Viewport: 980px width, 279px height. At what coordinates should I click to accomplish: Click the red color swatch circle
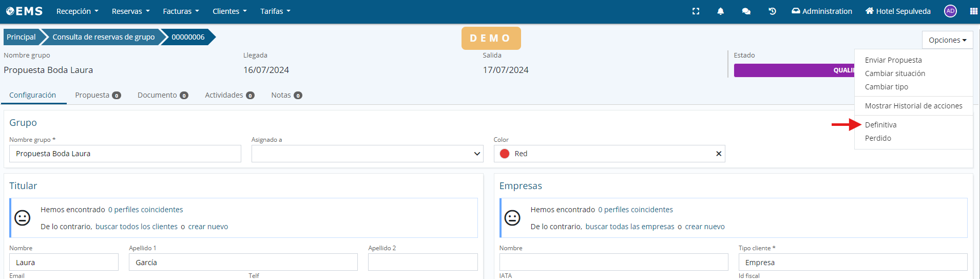click(505, 154)
